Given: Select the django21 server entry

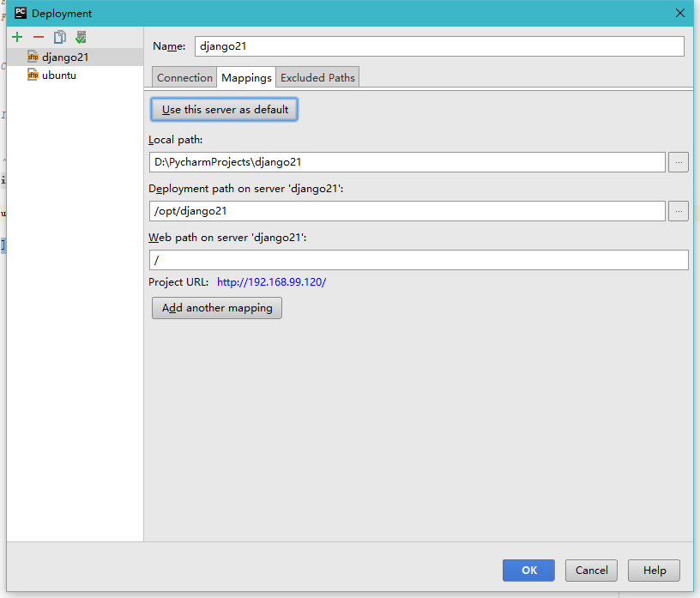Looking at the screenshot, I should [x=75, y=57].
